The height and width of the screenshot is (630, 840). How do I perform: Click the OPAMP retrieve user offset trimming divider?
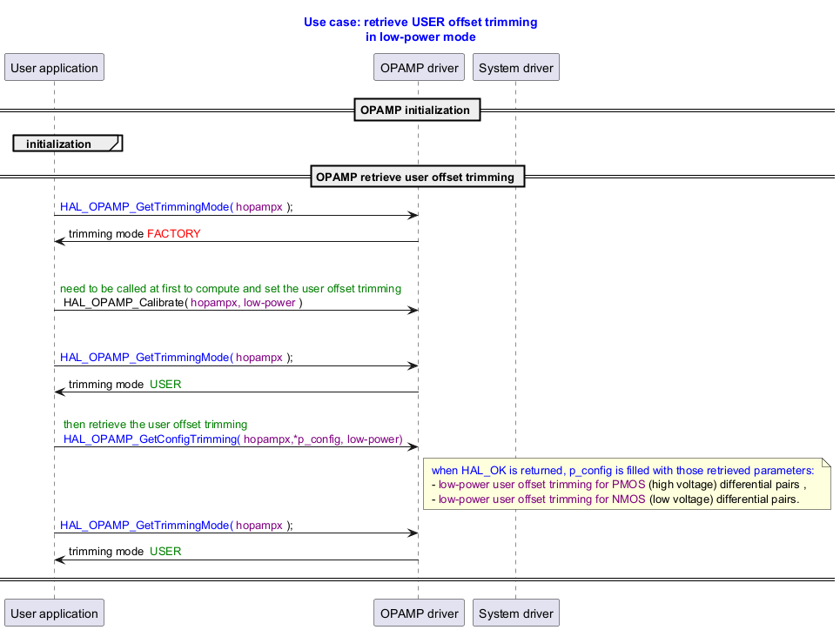coord(417,177)
